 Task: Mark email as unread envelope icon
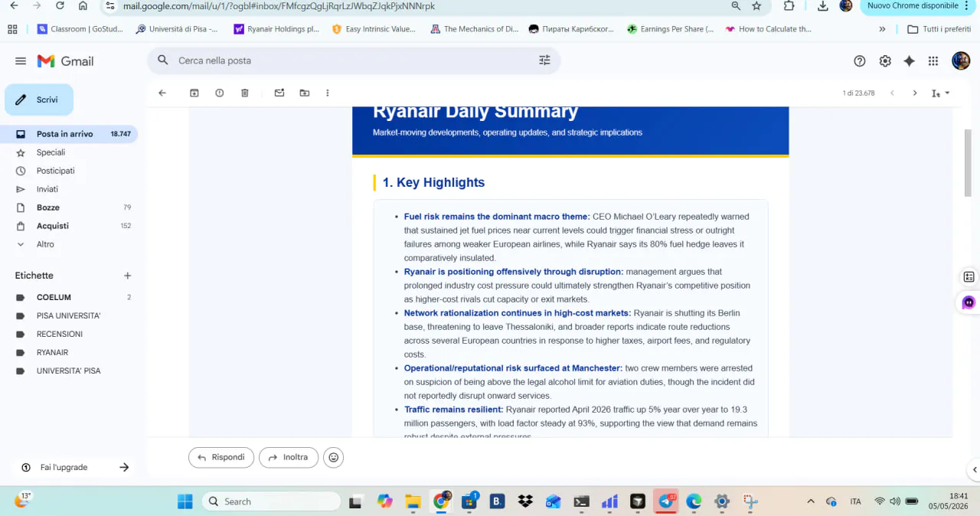(x=279, y=93)
